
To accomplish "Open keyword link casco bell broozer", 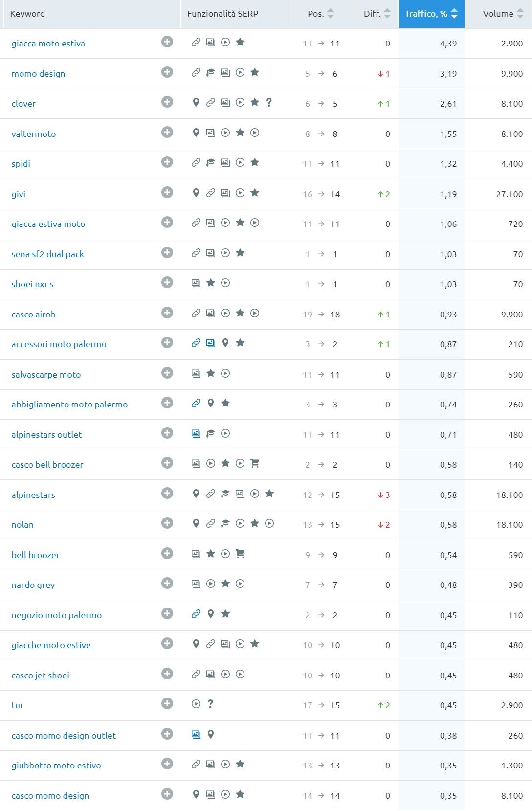I will pos(47,465).
